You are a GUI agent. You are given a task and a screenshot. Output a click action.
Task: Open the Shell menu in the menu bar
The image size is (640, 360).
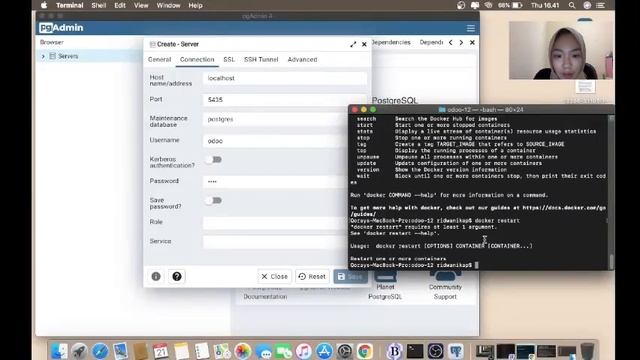99,5
